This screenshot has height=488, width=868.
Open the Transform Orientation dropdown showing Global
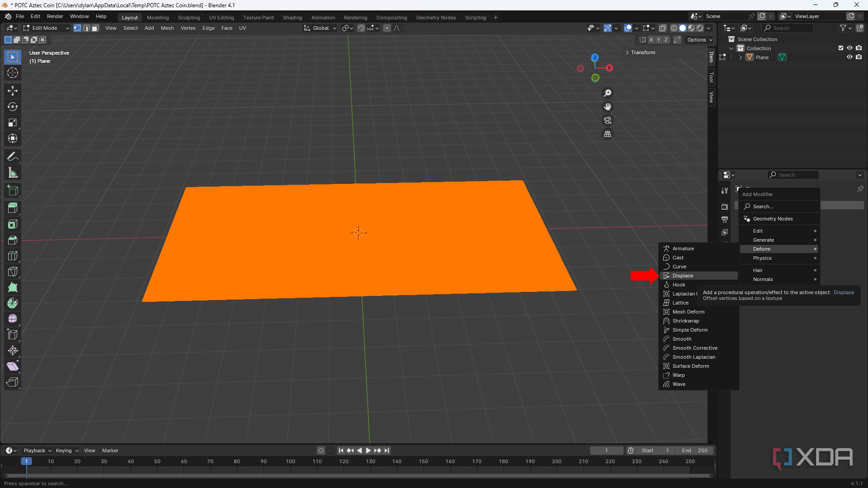point(320,28)
